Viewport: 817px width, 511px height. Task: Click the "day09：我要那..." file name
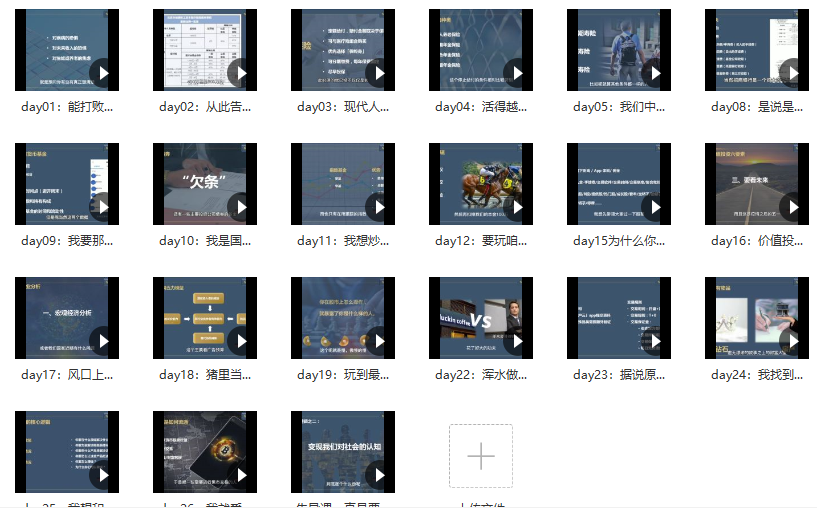click(67, 241)
